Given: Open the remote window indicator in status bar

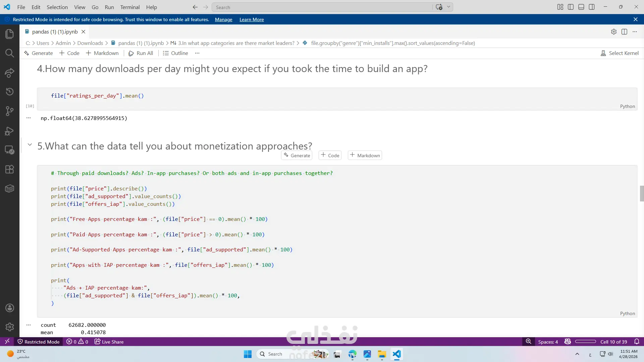Looking at the screenshot, I should 7,342.
